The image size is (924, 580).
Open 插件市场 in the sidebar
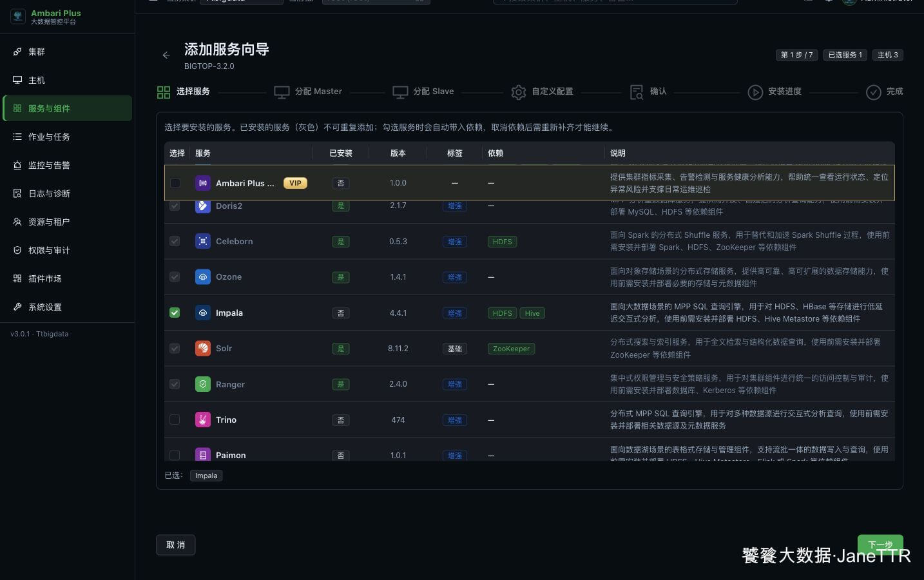(x=68, y=278)
